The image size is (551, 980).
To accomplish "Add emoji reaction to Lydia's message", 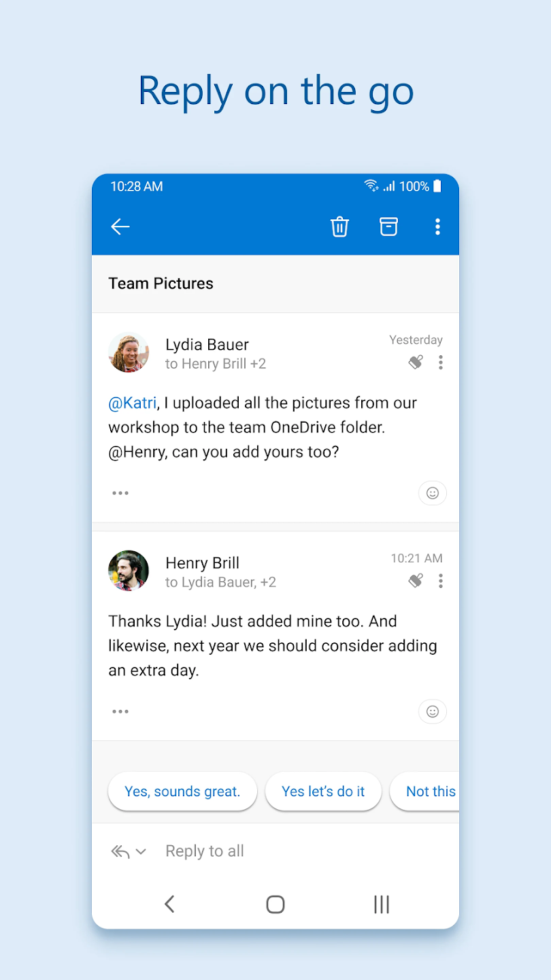I will point(433,493).
